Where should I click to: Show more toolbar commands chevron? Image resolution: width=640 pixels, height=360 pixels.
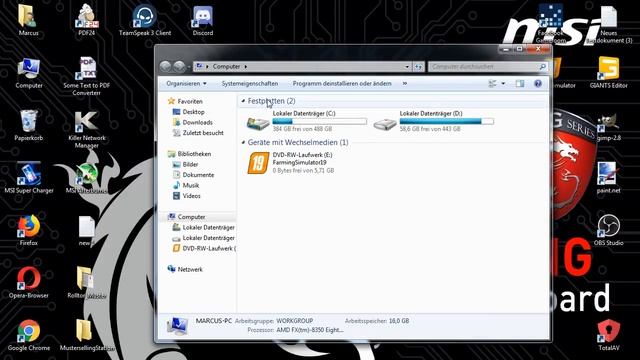pos(404,84)
